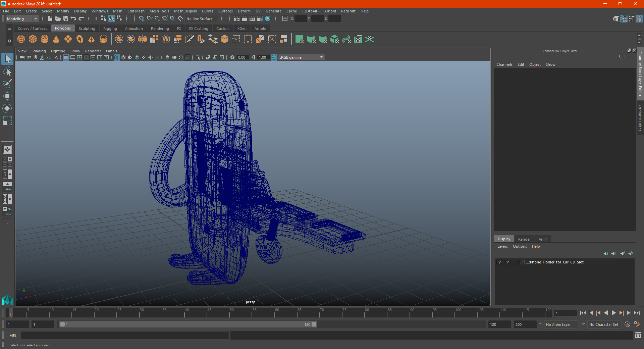The image size is (644, 349).
Task: Open the sRGB gamma view transform dropdown
Action: pyautogui.click(x=301, y=57)
